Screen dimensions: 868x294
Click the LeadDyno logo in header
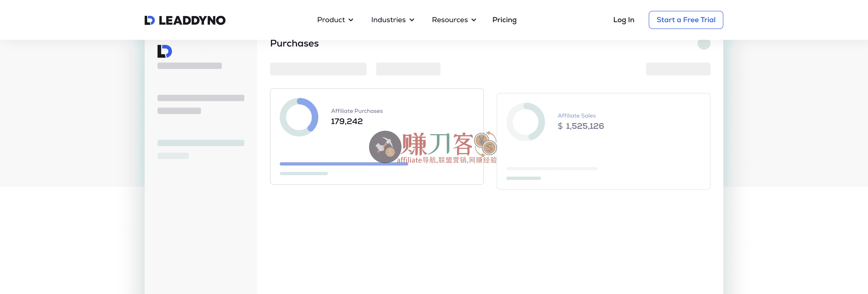point(185,20)
